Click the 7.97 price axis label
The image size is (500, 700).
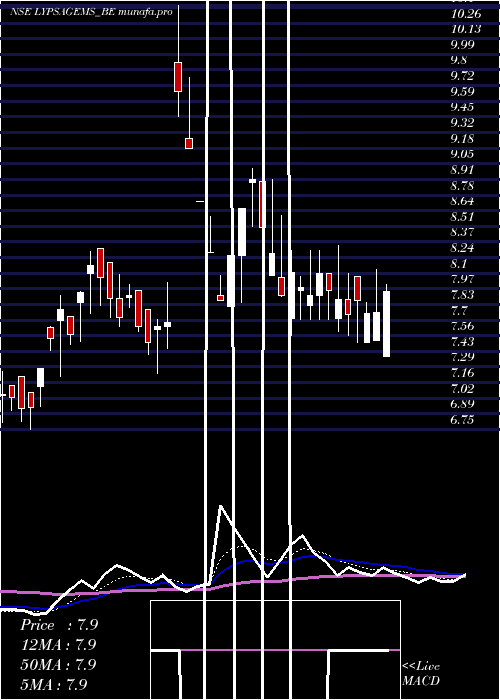point(462,279)
